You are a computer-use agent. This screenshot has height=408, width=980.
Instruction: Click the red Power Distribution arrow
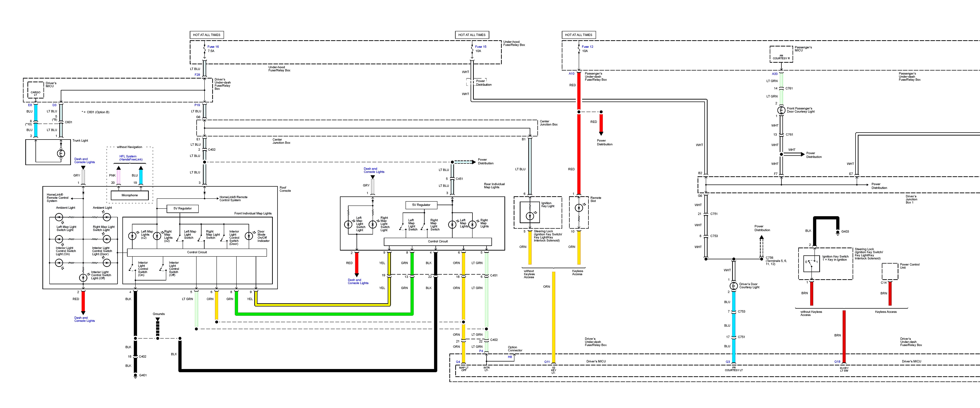click(x=601, y=127)
